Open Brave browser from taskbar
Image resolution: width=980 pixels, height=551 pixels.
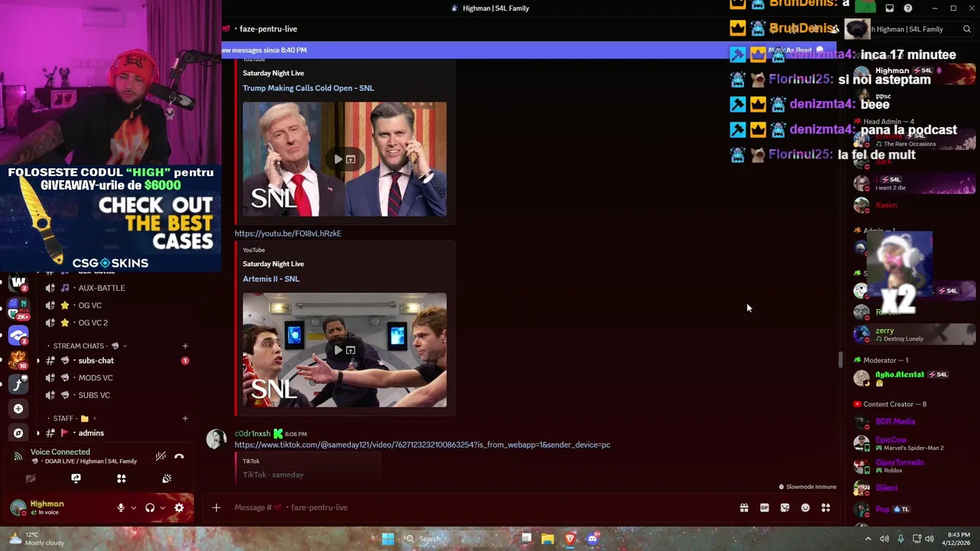tap(570, 539)
